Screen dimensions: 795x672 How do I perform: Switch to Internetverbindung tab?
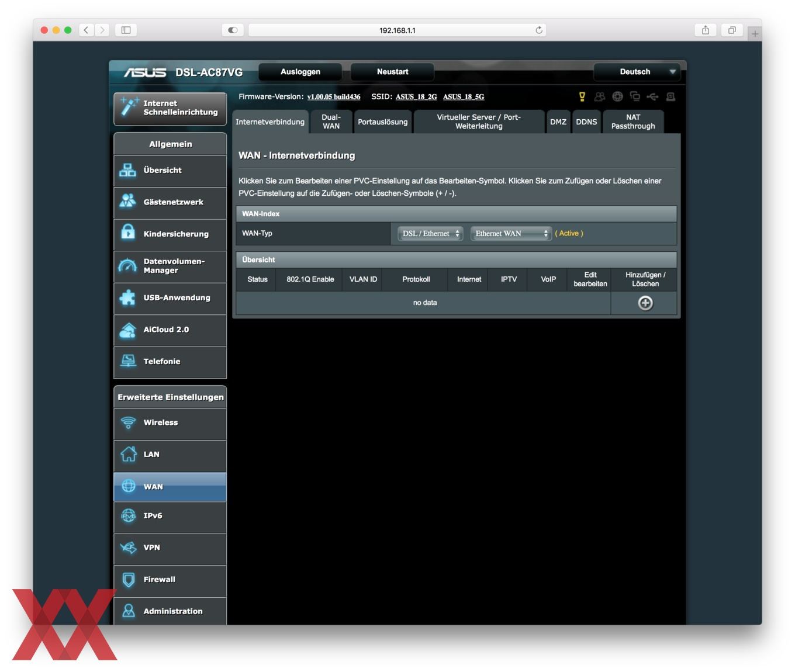pos(270,122)
